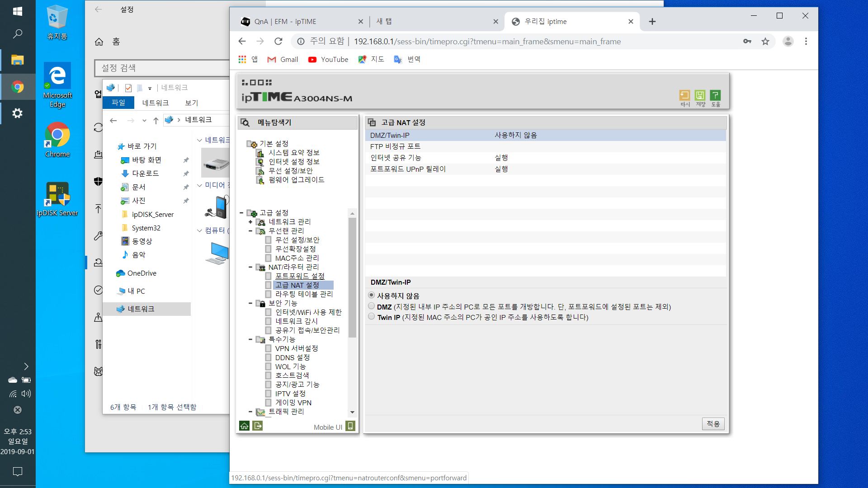This screenshot has height=488, width=868.
Task: Open a new Chrome tab
Action: click(x=652, y=21)
